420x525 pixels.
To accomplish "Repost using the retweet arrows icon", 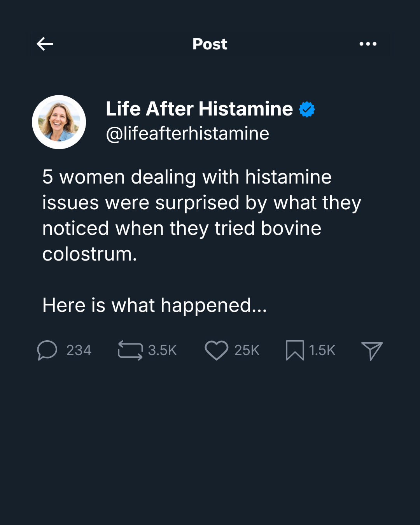I will point(130,350).
